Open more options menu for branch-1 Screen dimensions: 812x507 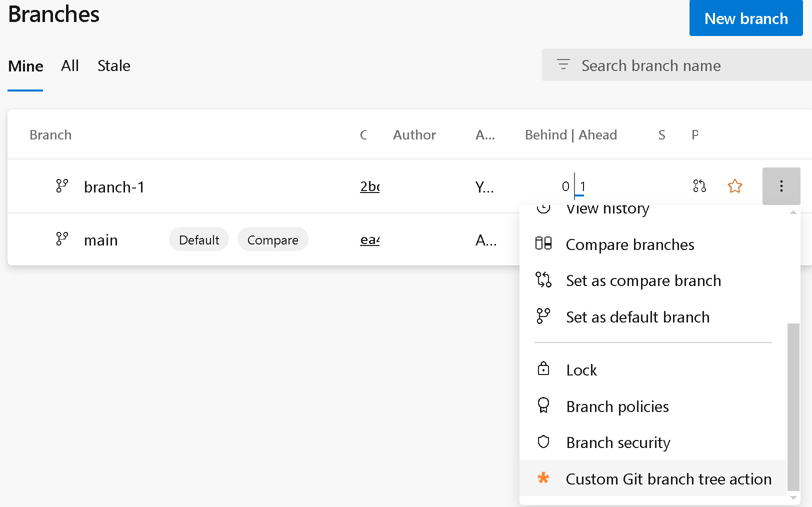click(781, 185)
